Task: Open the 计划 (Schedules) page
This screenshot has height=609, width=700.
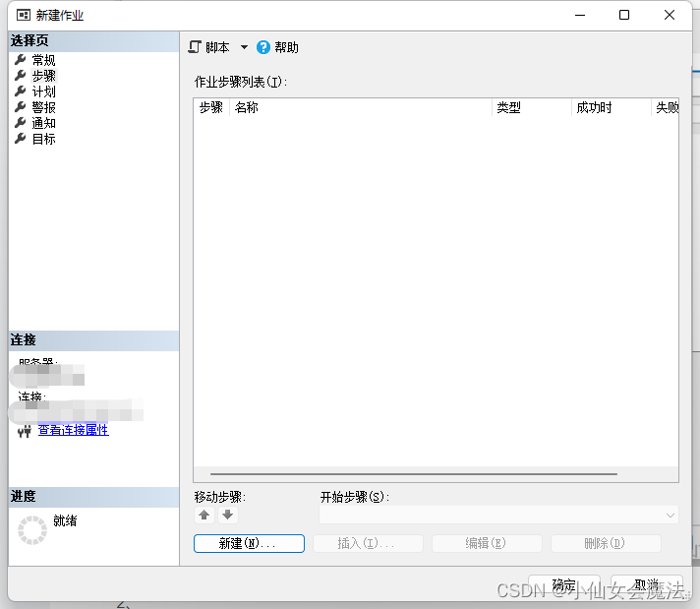Action: (x=43, y=91)
